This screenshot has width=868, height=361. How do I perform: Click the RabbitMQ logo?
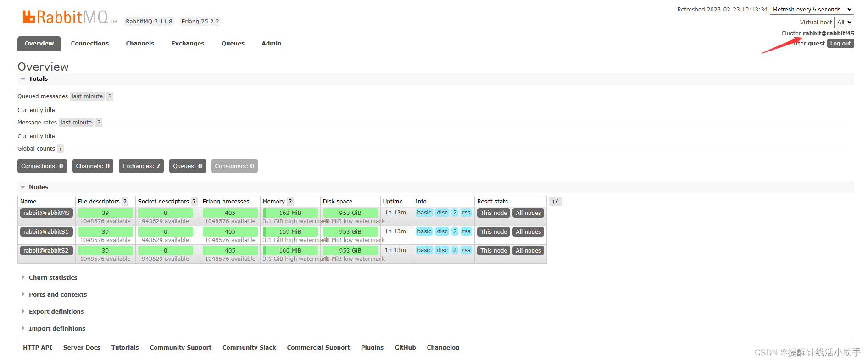[69, 17]
